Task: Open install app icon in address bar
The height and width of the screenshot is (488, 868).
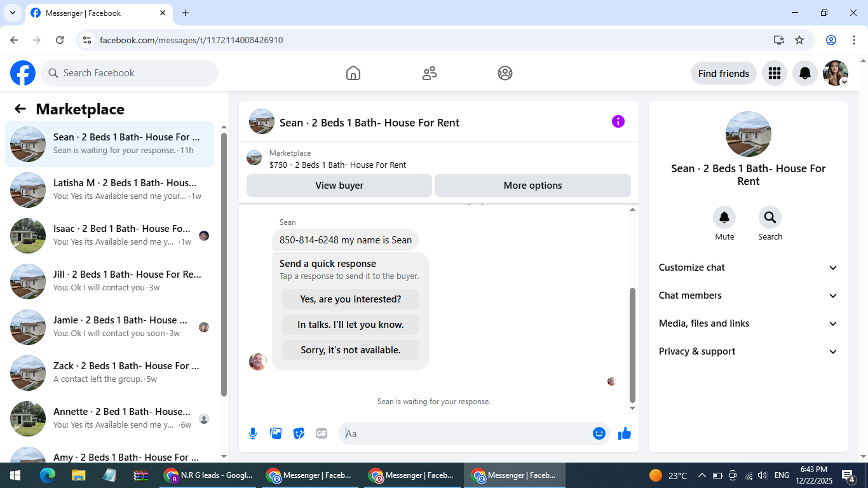Action: pos(779,40)
